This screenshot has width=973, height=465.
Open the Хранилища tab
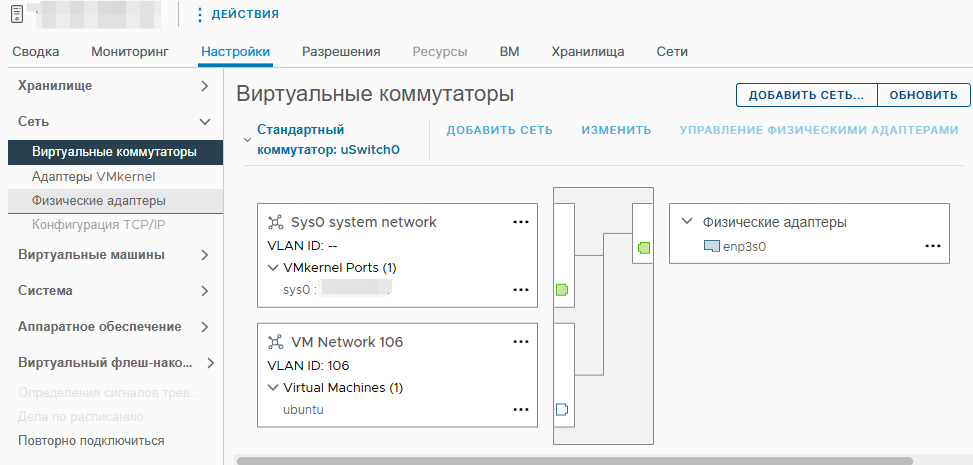click(x=588, y=52)
